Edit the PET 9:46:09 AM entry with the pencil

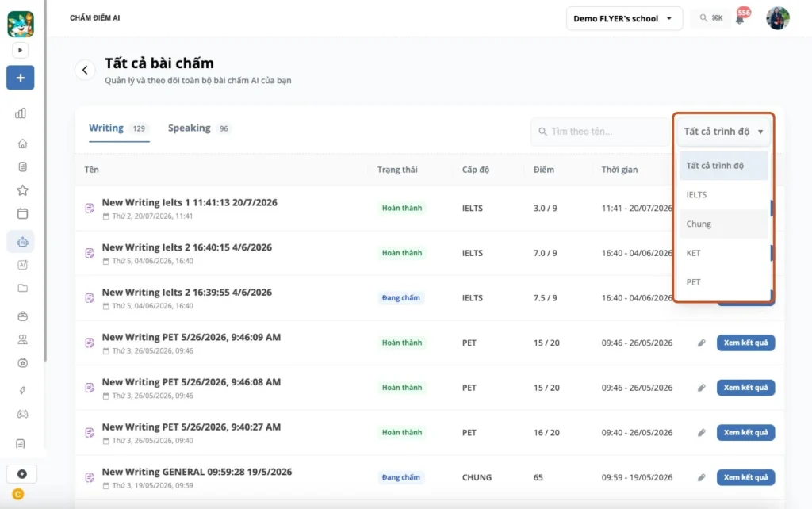coord(701,343)
